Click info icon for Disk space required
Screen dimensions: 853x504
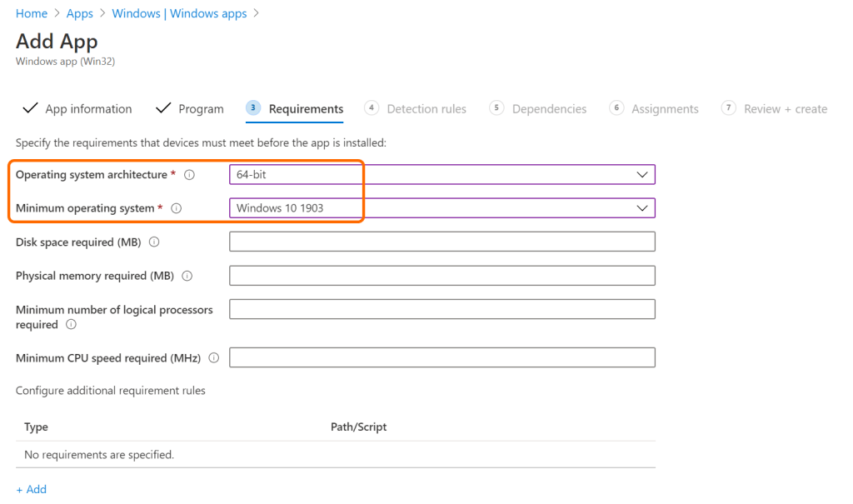pyautogui.click(x=154, y=242)
